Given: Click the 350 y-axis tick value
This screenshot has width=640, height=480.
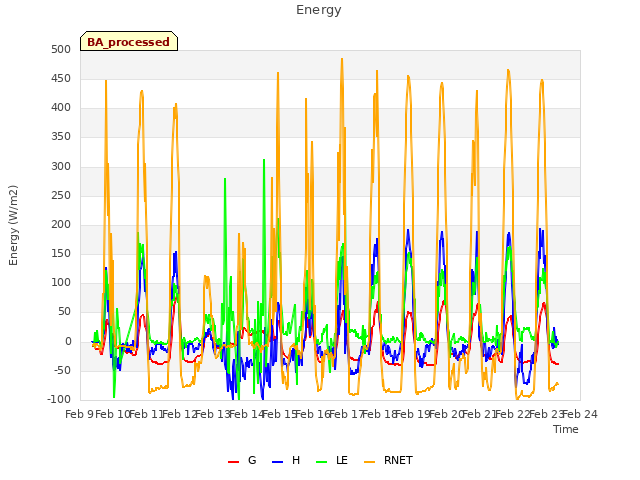Looking at the screenshot, I should click(61, 137).
